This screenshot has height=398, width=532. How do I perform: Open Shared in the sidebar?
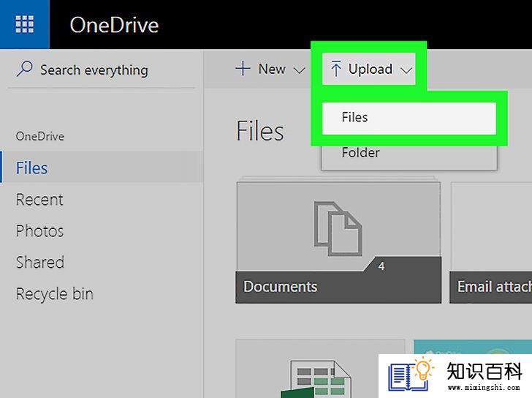click(40, 262)
